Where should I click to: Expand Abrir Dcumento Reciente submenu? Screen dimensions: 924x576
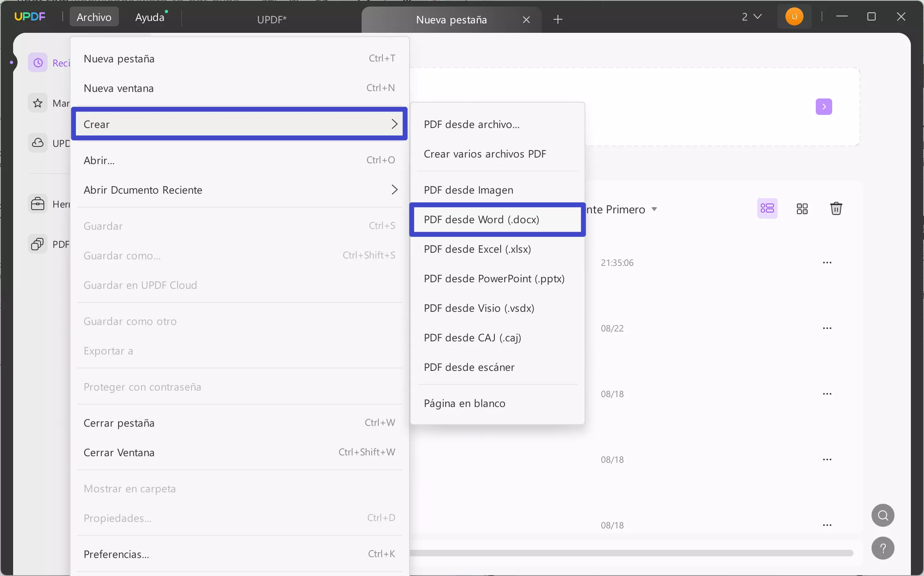click(x=239, y=190)
